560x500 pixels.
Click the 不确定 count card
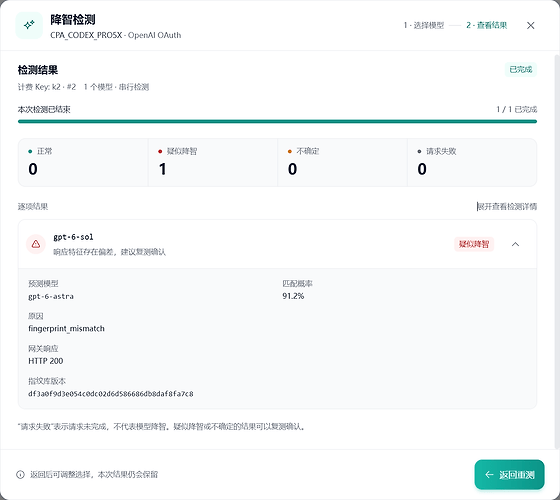coord(342,162)
